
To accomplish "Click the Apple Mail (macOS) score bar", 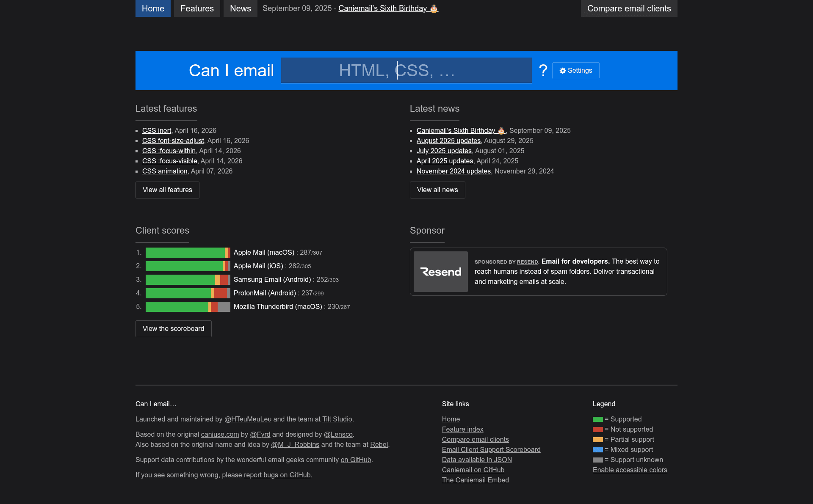I will click(x=188, y=253).
